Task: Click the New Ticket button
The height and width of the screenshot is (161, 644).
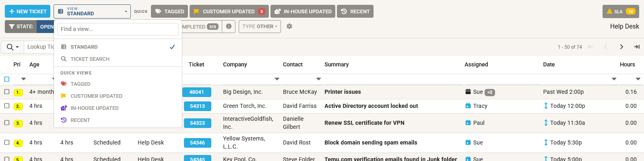Action: coord(27,11)
